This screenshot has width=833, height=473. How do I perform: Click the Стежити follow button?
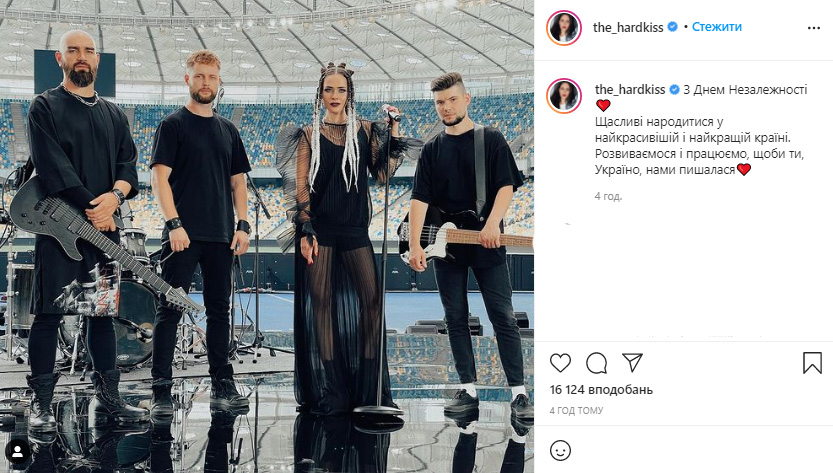717,27
